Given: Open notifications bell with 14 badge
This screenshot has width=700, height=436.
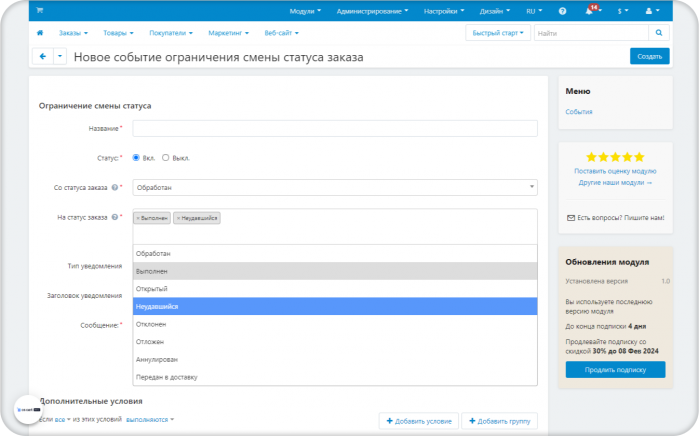Looking at the screenshot, I should (592, 10).
